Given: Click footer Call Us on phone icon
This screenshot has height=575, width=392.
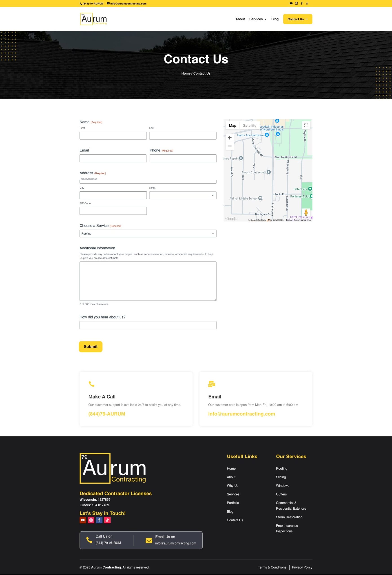Looking at the screenshot, I should coord(89,540).
